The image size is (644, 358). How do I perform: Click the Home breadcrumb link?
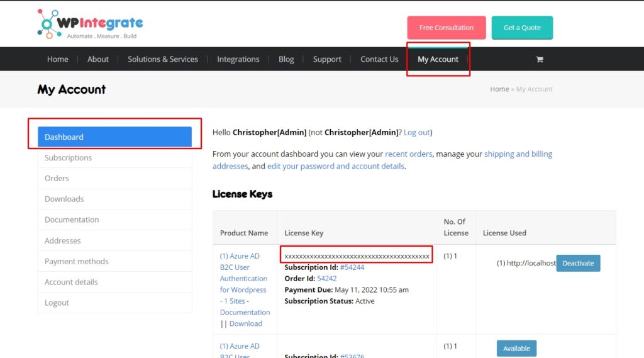(x=499, y=89)
